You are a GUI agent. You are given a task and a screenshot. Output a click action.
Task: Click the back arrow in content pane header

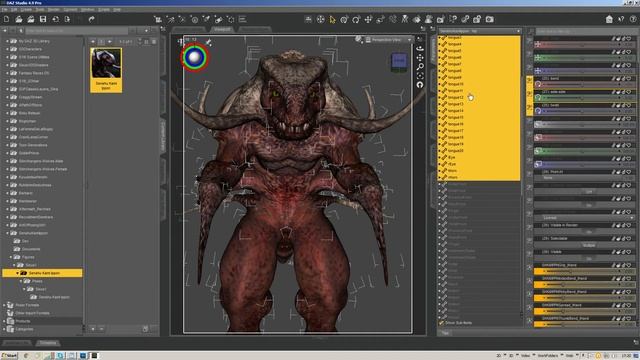click(93, 42)
